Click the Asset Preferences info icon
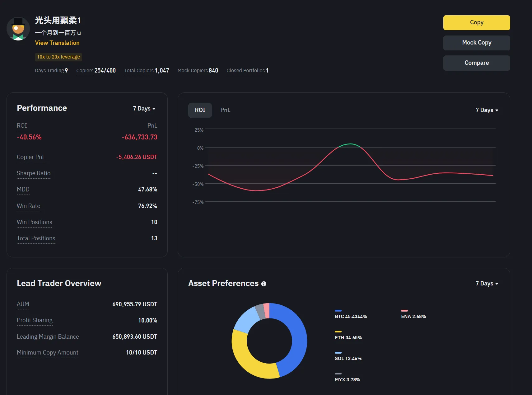 tap(264, 284)
